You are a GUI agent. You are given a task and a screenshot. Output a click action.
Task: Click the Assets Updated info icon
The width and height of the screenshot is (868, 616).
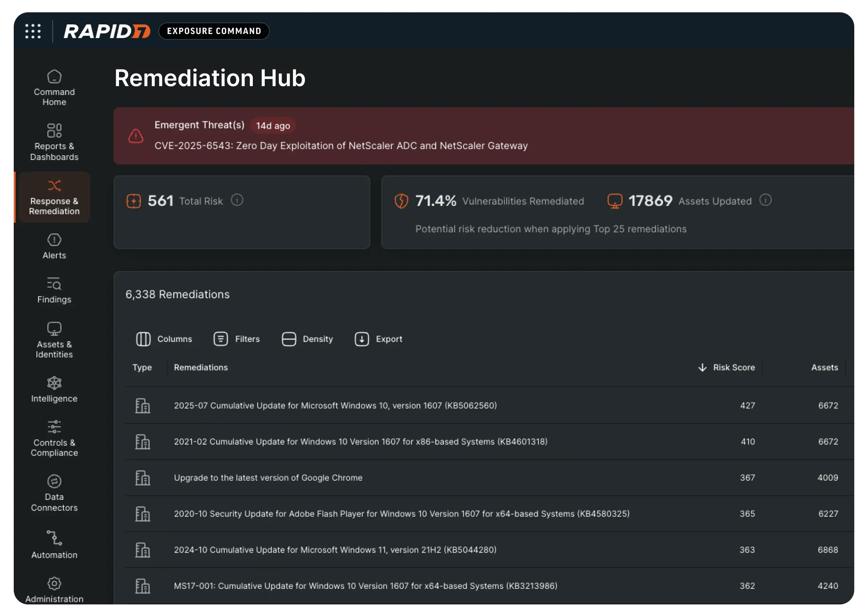(765, 200)
